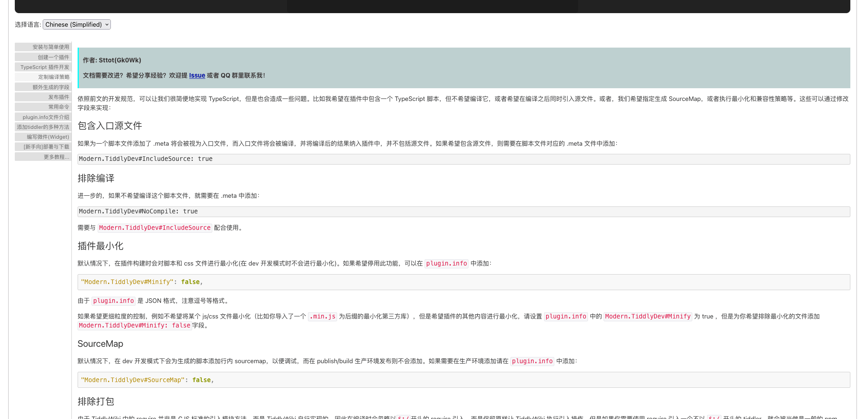Image resolution: width=868 pixels, height=419 pixels.
Task: Click the IncludeSource: true code block
Action: pos(464,159)
